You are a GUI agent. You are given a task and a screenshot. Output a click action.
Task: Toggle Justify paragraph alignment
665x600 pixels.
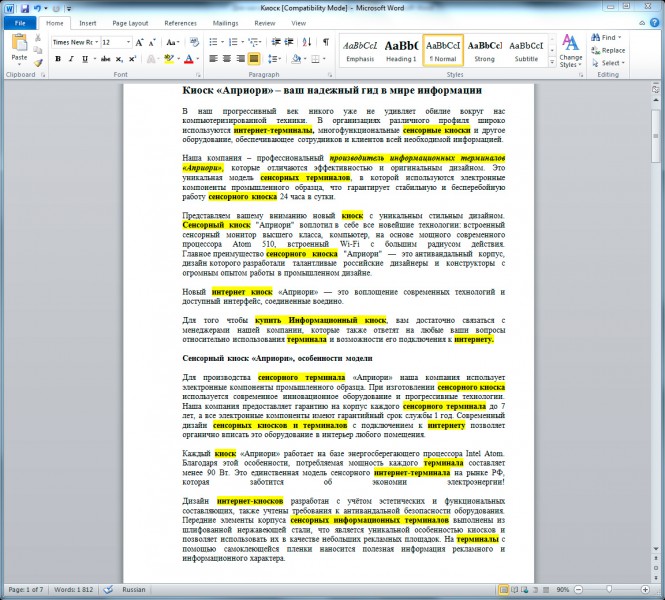[254, 59]
